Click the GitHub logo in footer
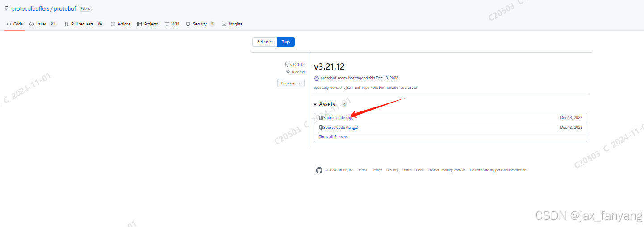The height and width of the screenshot is (227, 644). (319, 170)
